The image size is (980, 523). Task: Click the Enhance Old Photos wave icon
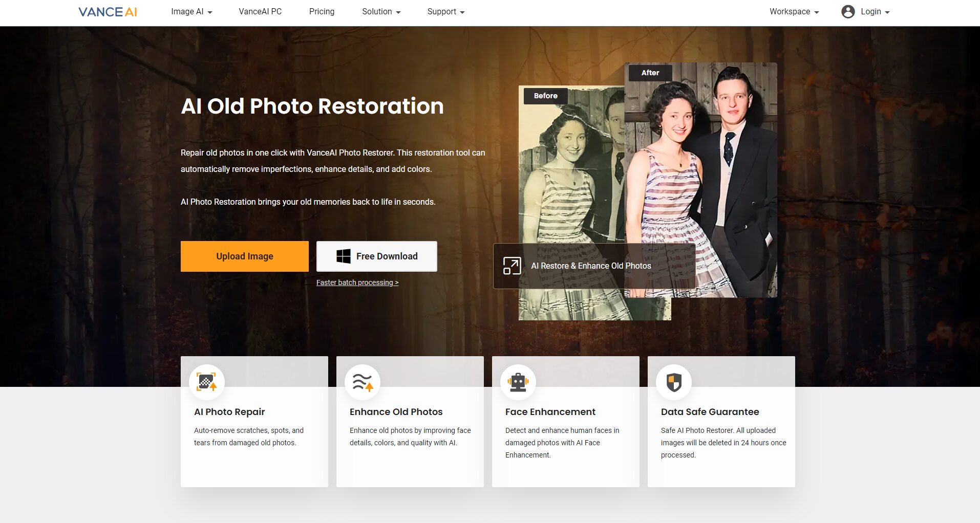(363, 382)
